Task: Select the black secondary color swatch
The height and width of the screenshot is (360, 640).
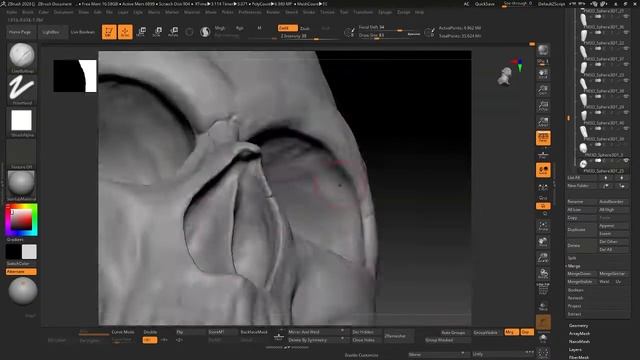Action: tap(13, 252)
